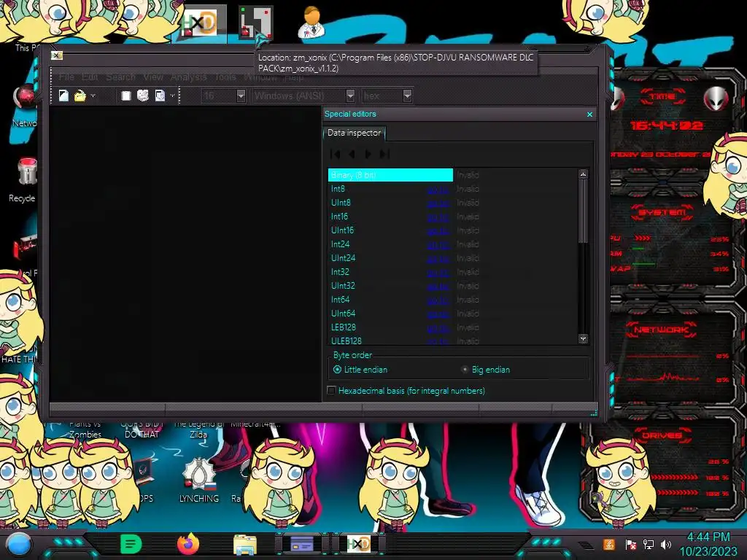Expand the toolbar overflow arrow after disk image
The width and height of the screenshot is (747, 560).
172,96
